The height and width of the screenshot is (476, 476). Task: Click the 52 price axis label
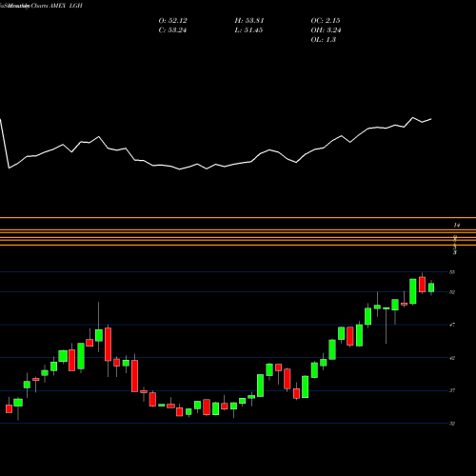pos(452,292)
